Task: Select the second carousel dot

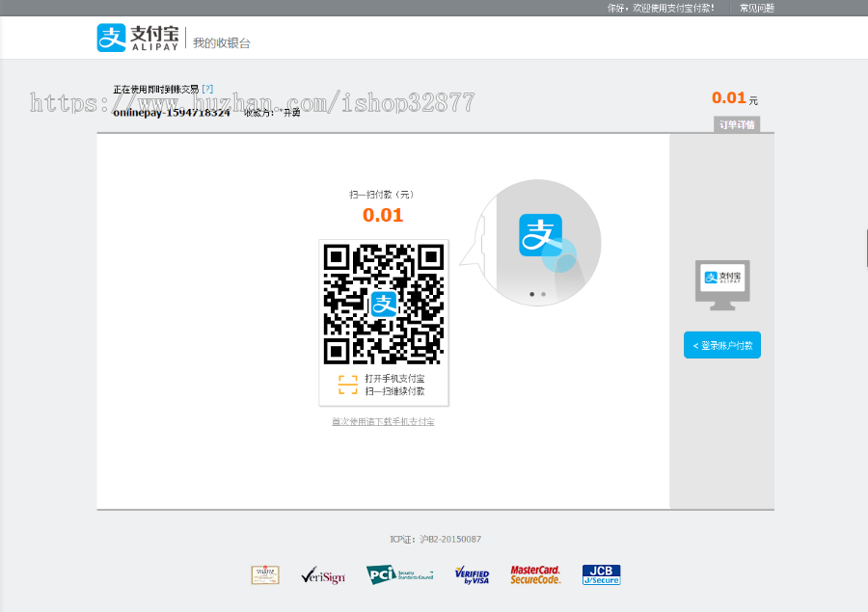Action: (544, 294)
